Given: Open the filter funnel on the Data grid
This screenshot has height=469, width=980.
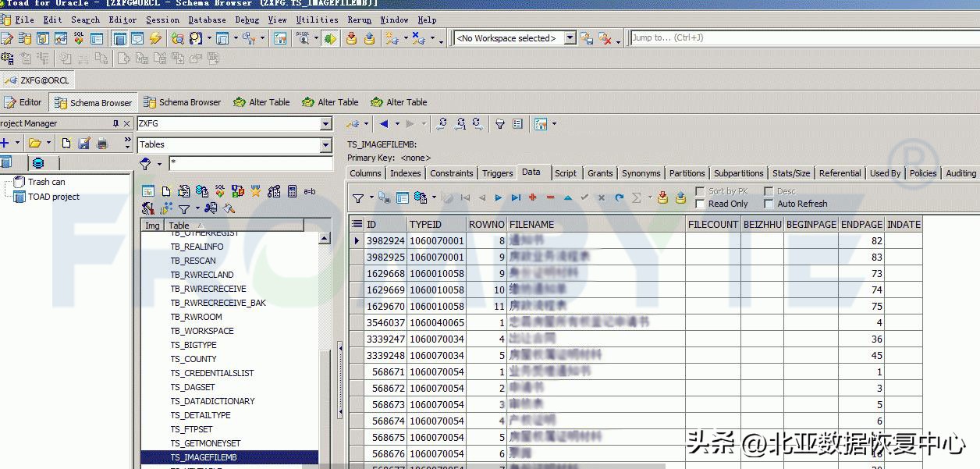Looking at the screenshot, I should [x=358, y=198].
